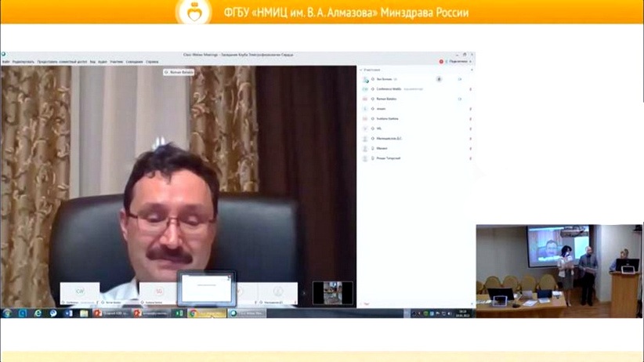Open the Подключение dropdown at top right

point(458,61)
